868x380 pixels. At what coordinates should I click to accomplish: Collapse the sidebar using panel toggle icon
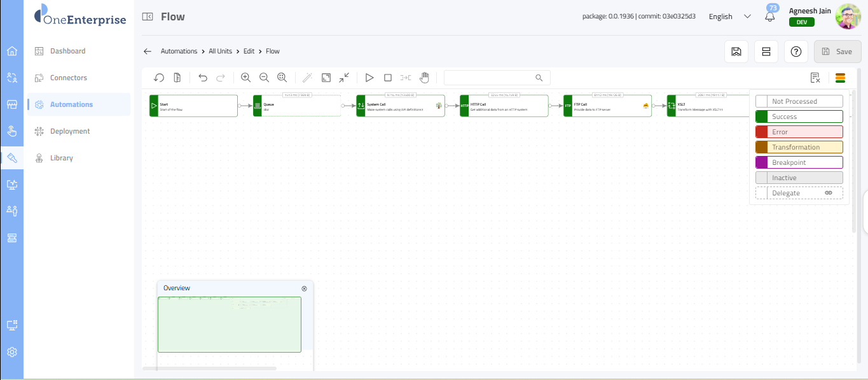148,17
